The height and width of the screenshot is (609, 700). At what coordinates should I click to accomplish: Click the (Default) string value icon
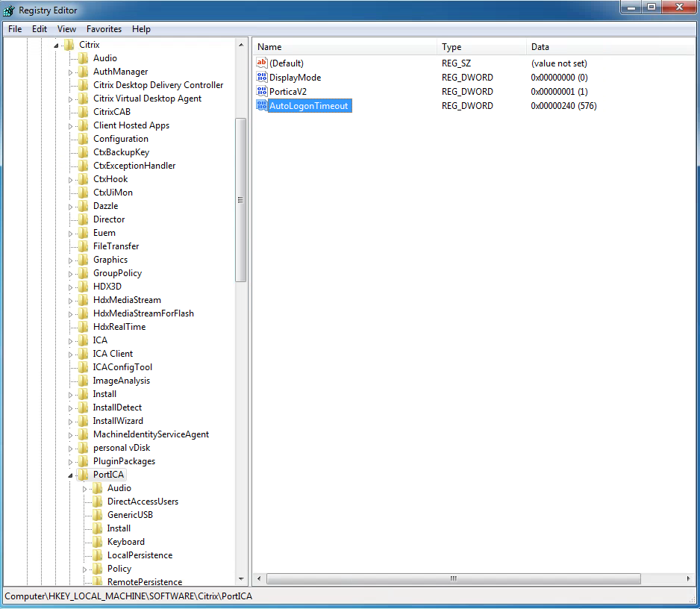click(x=262, y=63)
